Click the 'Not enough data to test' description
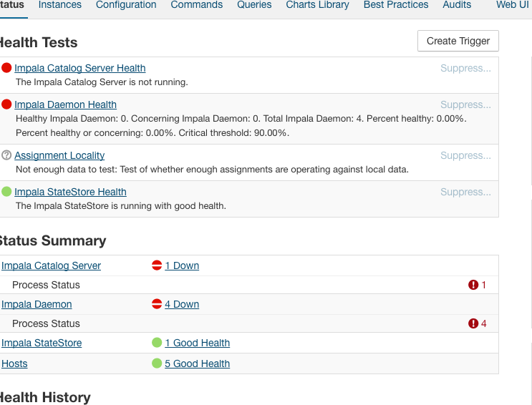 212,170
